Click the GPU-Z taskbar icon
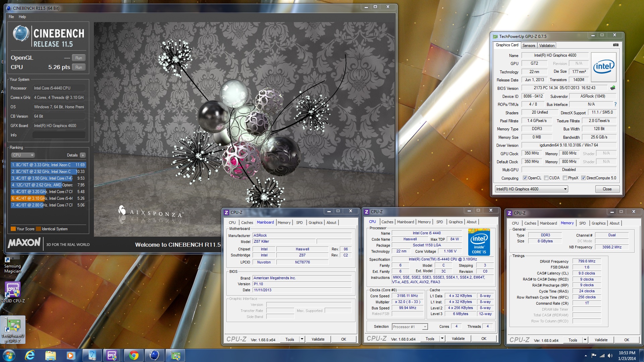644x362 pixels. [175, 355]
